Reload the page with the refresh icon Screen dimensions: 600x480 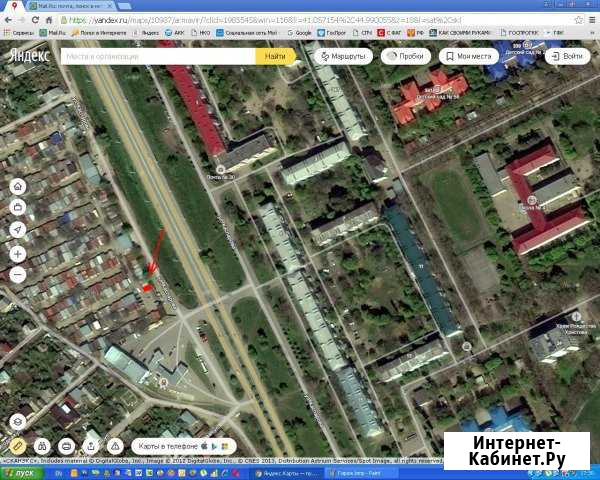point(35,20)
